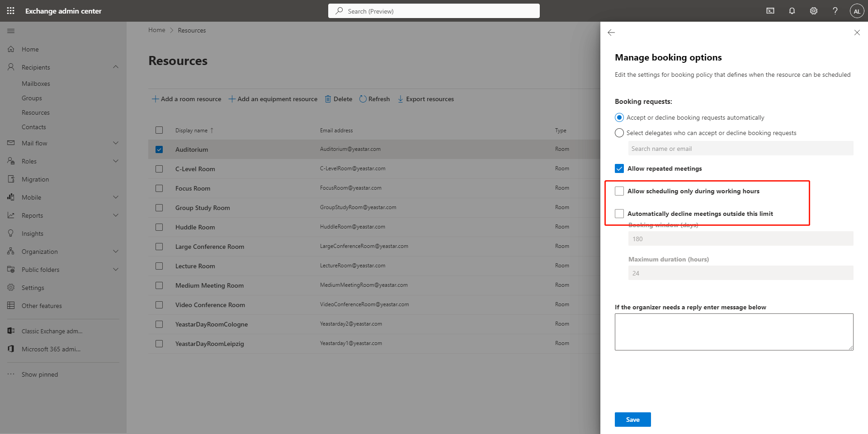Image resolution: width=868 pixels, height=434 pixels.
Task: Focus the Search (Preview) box
Action: pyautogui.click(x=434, y=11)
